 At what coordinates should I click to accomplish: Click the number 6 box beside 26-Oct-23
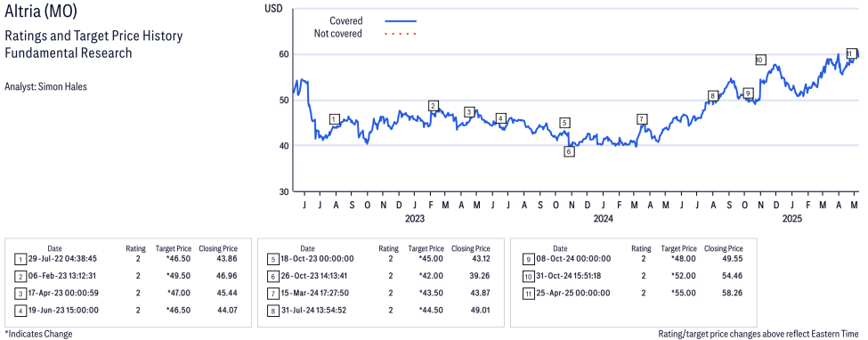click(273, 276)
